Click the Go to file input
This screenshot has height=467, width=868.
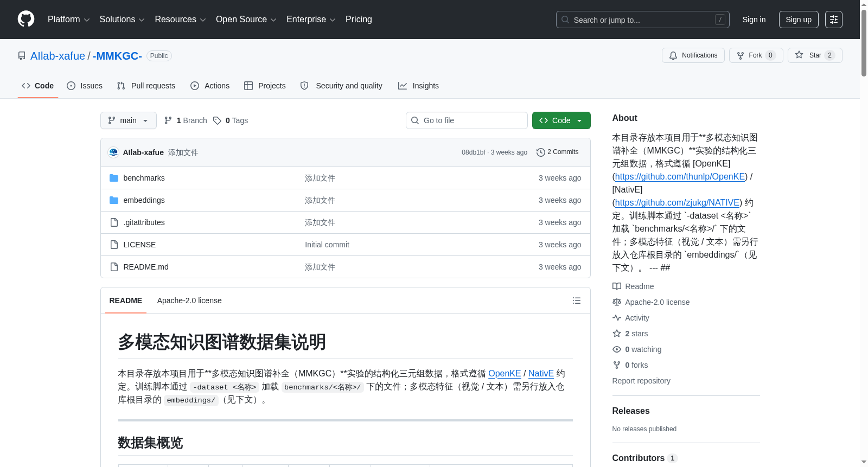(x=467, y=120)
